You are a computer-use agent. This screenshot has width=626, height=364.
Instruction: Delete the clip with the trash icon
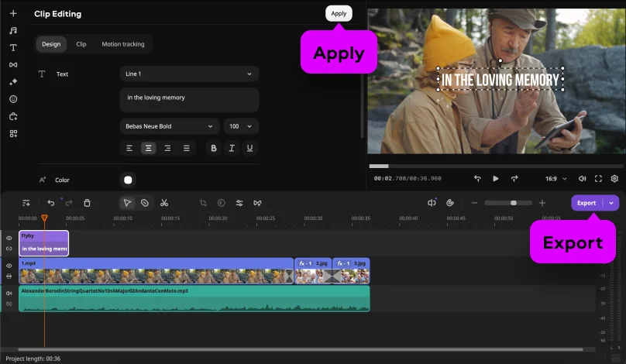tap(87, 203)
